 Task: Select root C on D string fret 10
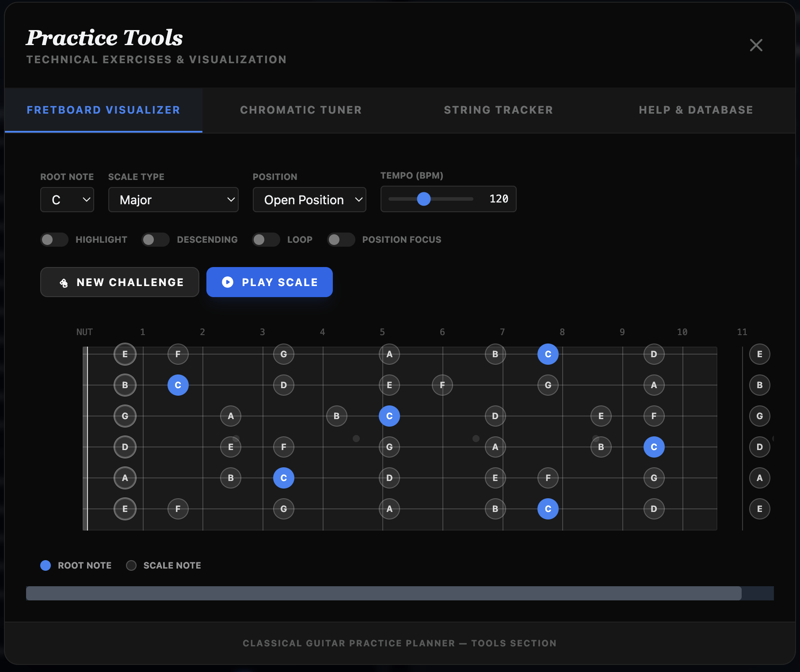[654, 447]
